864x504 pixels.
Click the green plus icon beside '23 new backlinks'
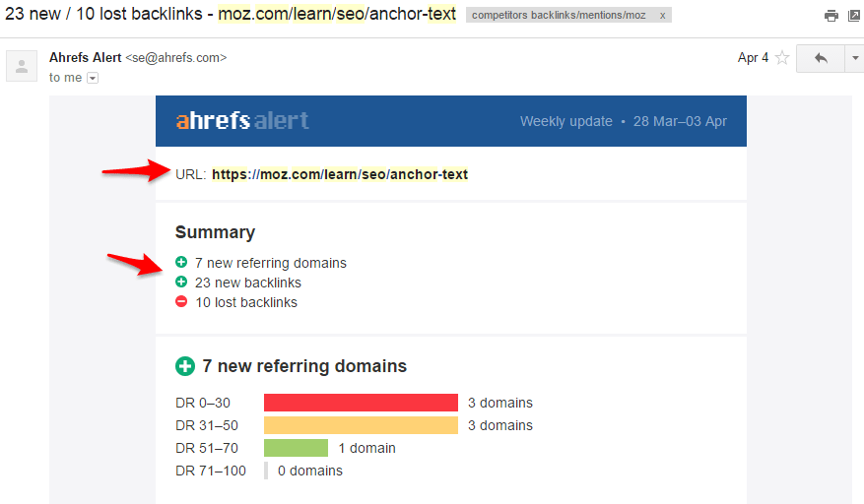click(181, 283)
